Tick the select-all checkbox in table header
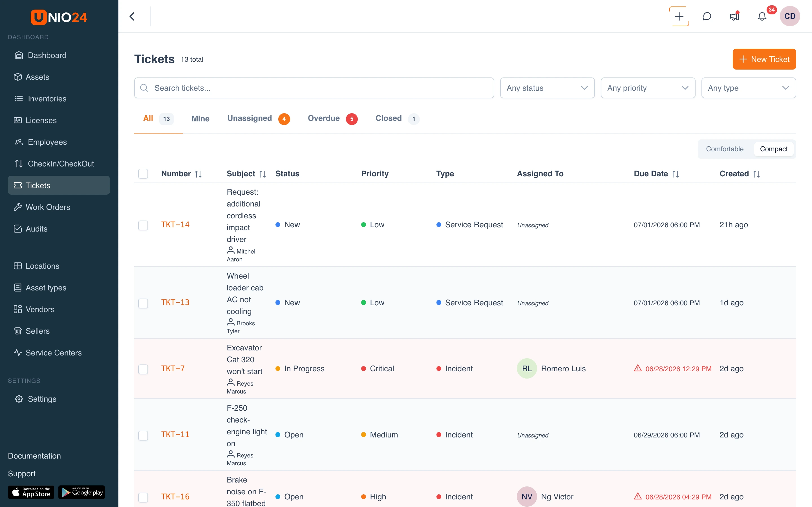This screenshot has width=812, height=507. click(143, 174)
